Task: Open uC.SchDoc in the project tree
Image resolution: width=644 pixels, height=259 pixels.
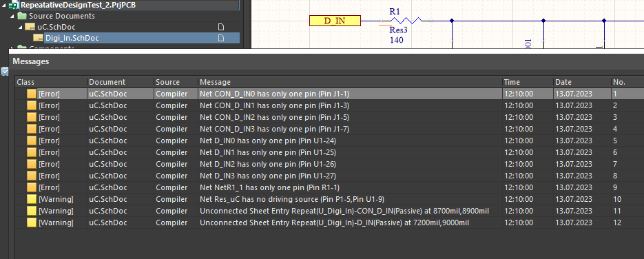Action: (x=56, y=27)
